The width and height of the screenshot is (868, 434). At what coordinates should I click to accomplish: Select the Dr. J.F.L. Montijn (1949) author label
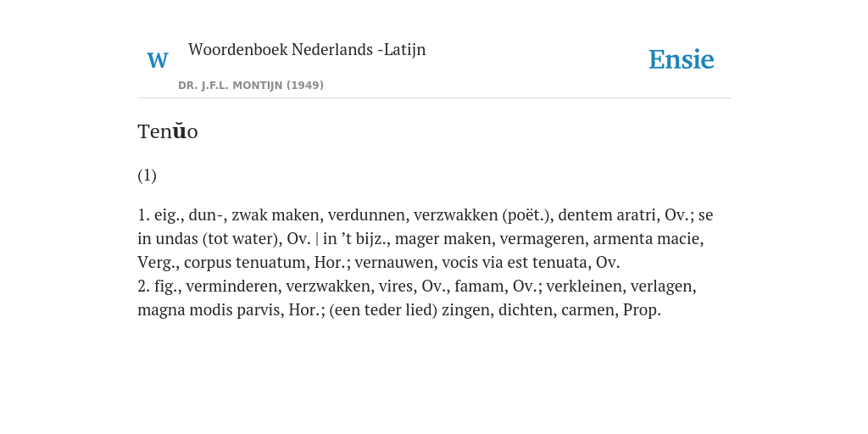pos(251,86)
